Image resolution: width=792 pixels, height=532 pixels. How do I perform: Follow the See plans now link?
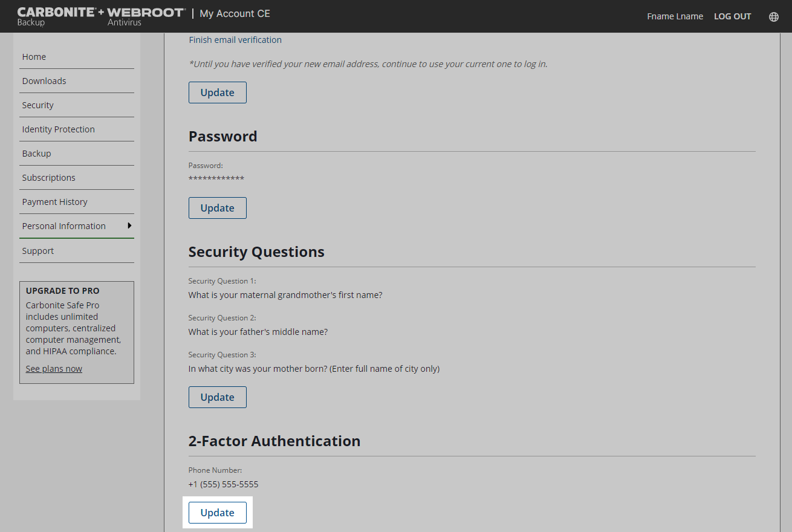[x=54, y=369]
